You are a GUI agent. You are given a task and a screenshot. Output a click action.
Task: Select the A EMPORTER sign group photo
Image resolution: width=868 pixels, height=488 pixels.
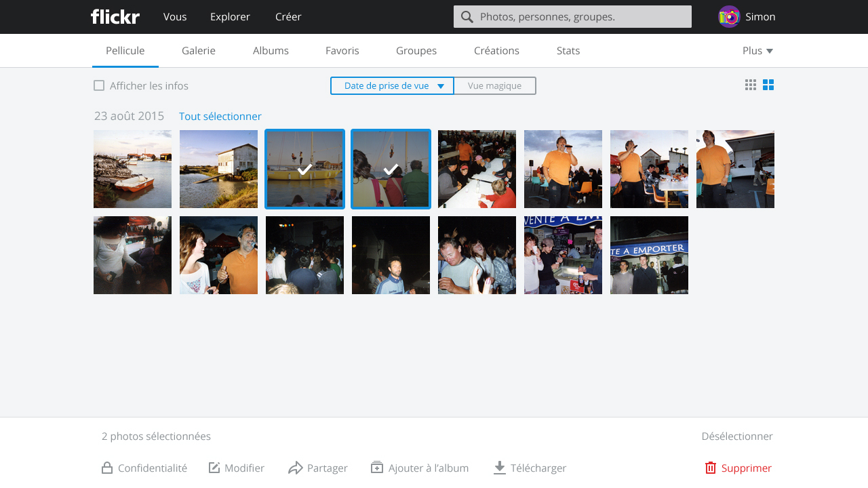pyautogui.click(x=649, y=255)
